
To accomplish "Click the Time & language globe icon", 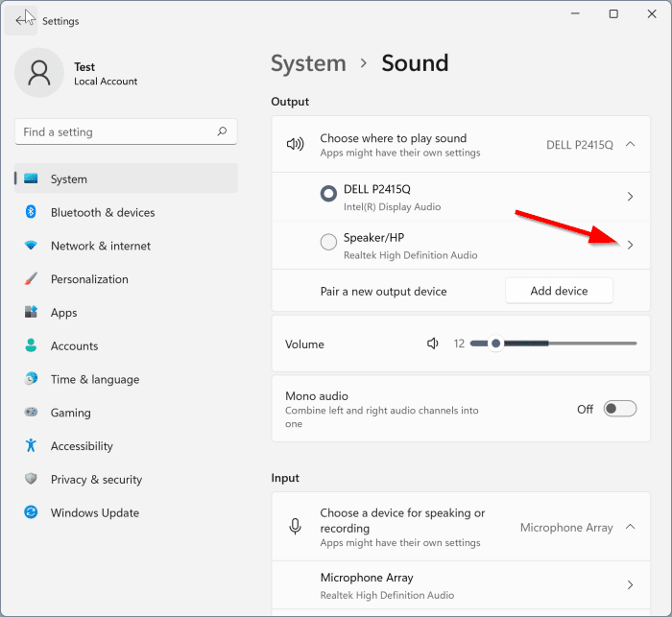I will (x=31, y=379).
